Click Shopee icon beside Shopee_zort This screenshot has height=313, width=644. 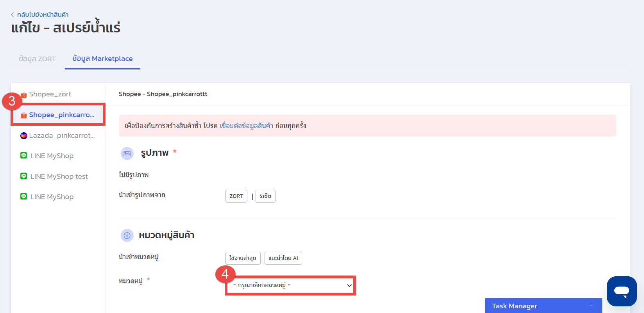tap(24, 94)
